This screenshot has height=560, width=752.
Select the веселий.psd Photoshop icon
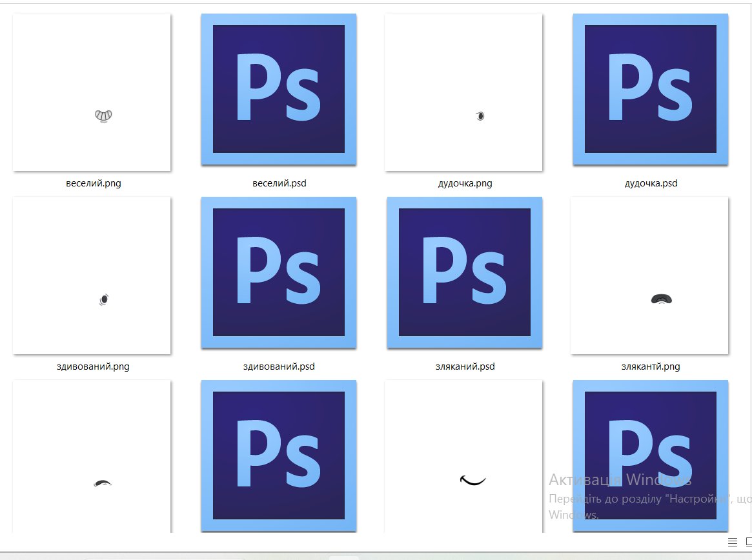(279, 89)
